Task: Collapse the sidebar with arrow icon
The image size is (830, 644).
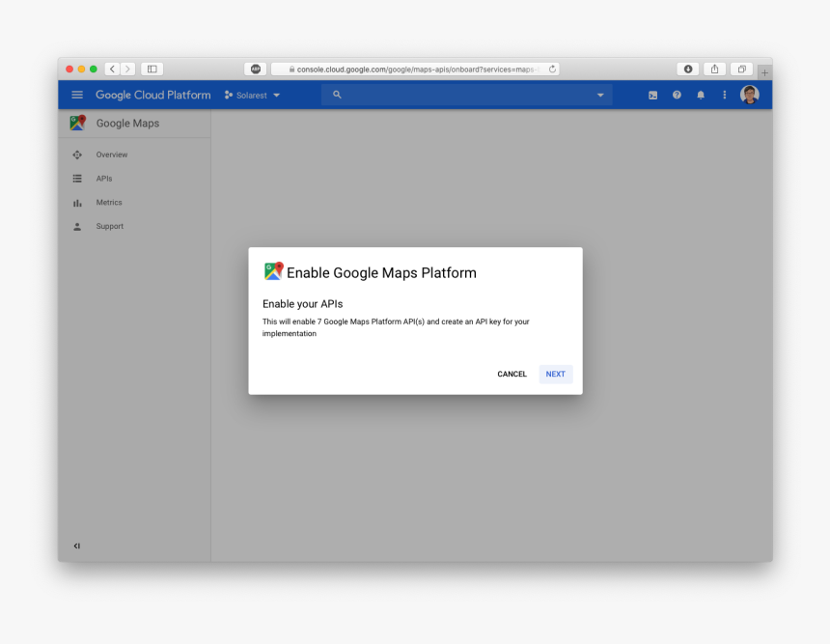Action: tap(77, 546)
